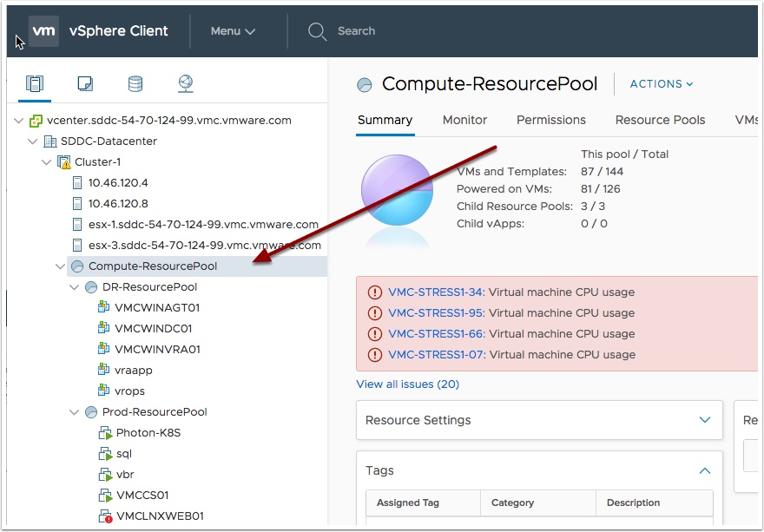The image size is (764, 532).
Task: Switch to the Resource Pools tab
Action: pos(660,121)
